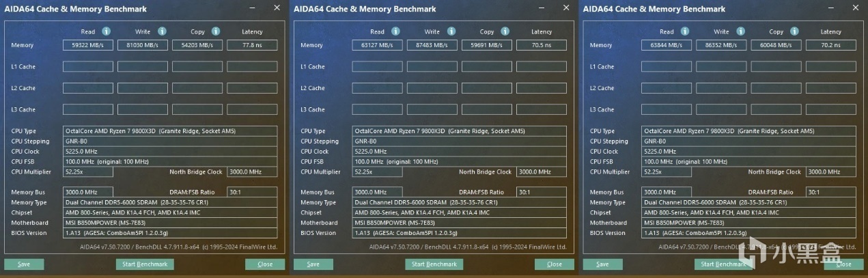Click Chipset field in right window

point(749,213)
